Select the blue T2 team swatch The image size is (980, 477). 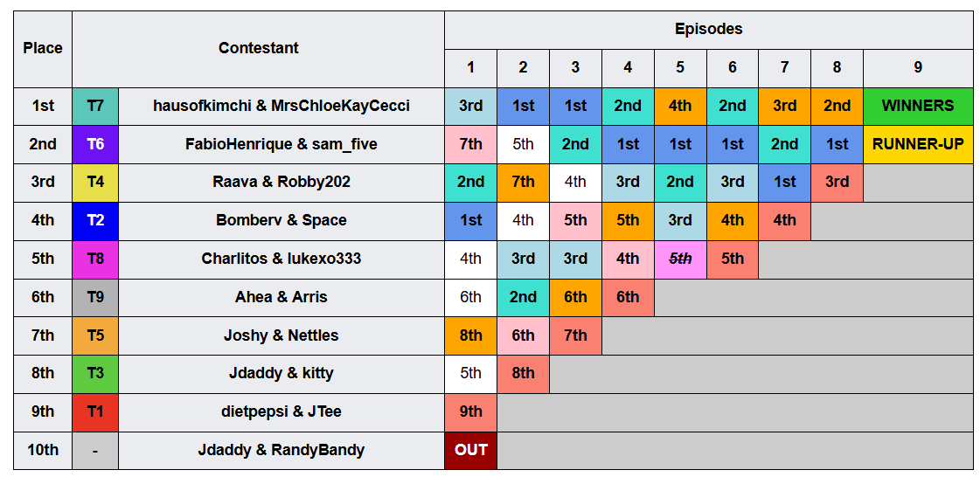coord(95,220)
